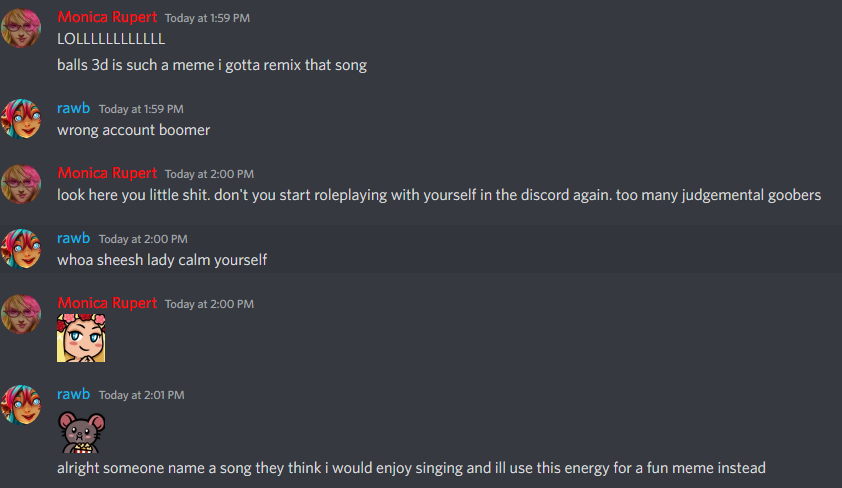Click the 'wrong account boomer' message text
Viewport: 842px width, 488px height.
tap(134, 130)
